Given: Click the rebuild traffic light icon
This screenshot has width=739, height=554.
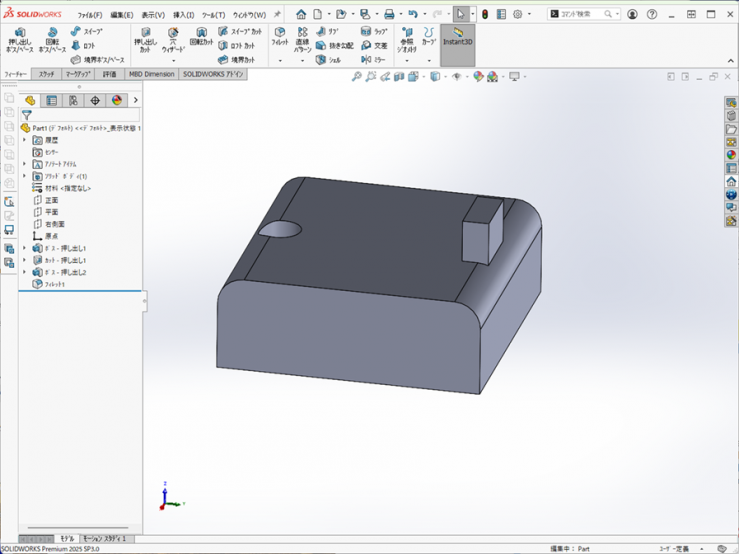Looking at the screenshot, I should pos(484,14).
